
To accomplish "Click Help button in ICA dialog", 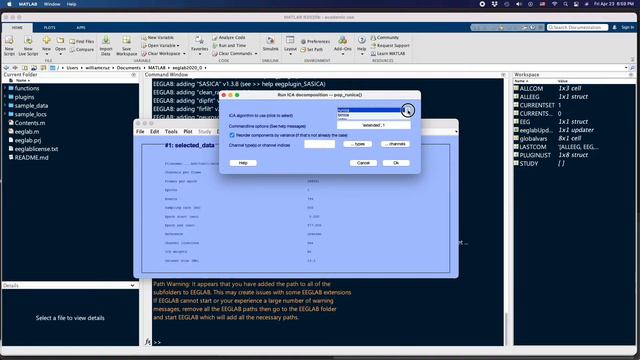I will click(243, 163).
